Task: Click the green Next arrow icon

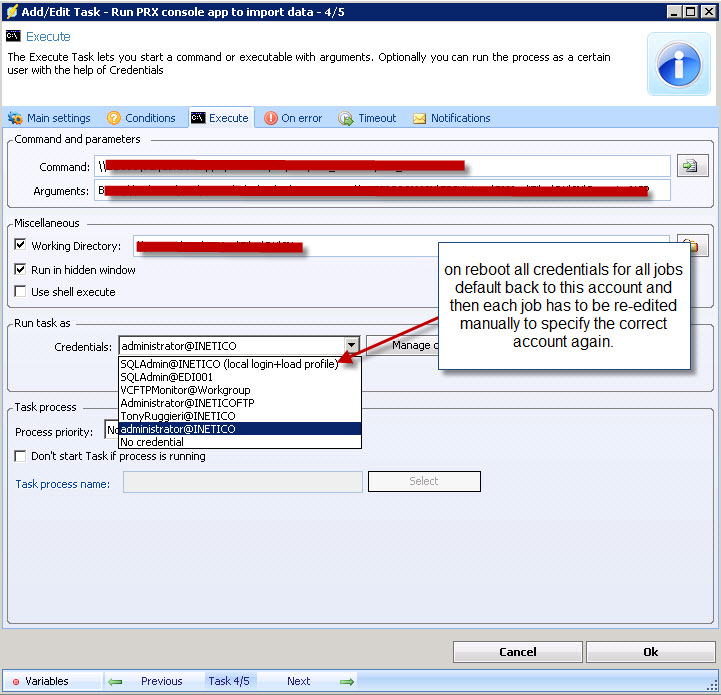Action: coord(346,681)
